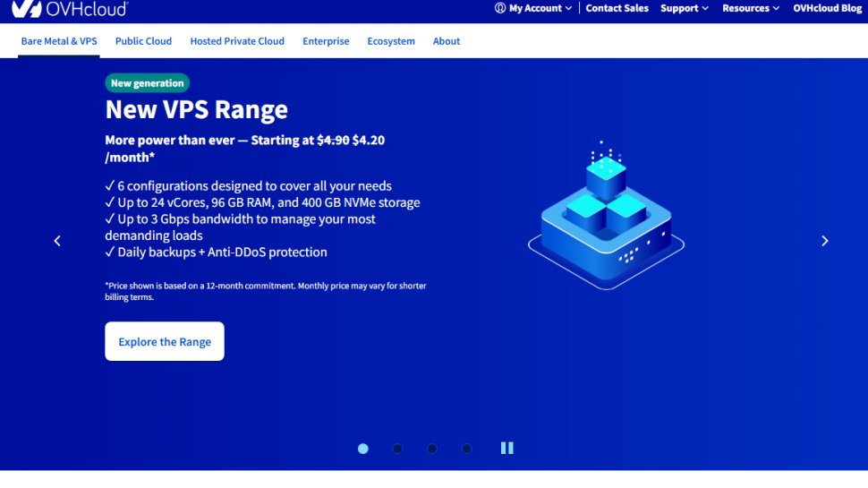The width and height of the screenshot is (868, 488).
Task: Expand the Resources dropdown
Action: [x=751, y=8]
